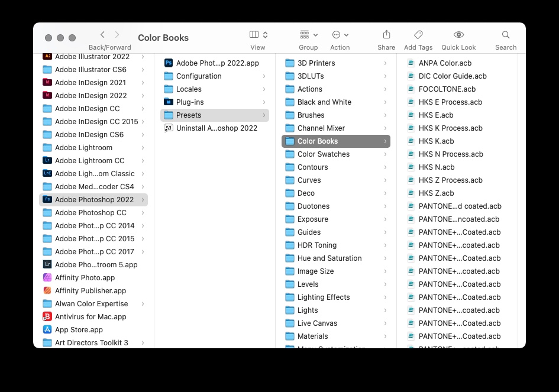Viewport: 559px width, 392px height.
Task: Click the Plug-ins folder icon
Action: pyautogui.click(x=168, y=102)
